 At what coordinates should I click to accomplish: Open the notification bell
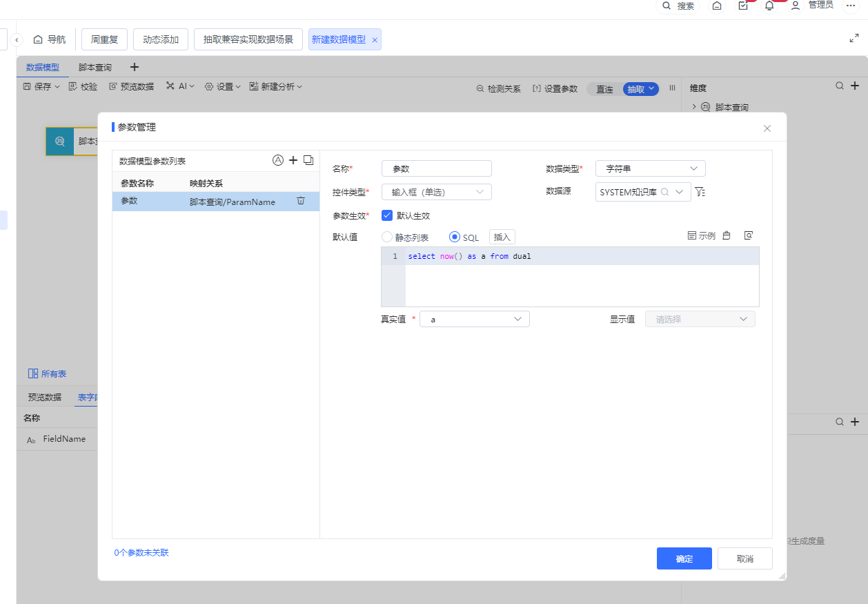(769, 6)
